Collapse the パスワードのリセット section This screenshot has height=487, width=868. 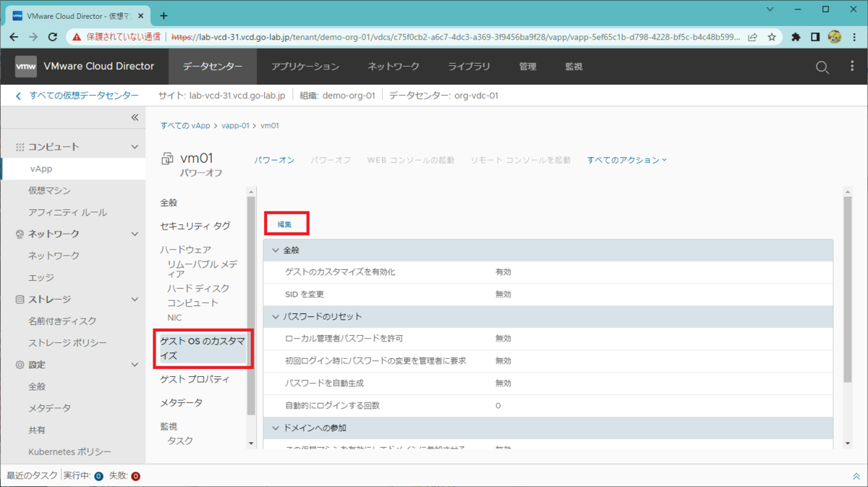(x=275, y=316)
